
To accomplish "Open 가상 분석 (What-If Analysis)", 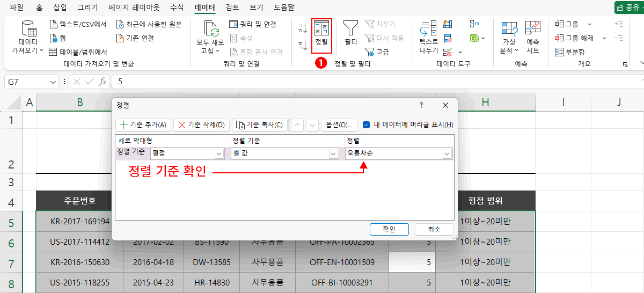I will (509, 38).
